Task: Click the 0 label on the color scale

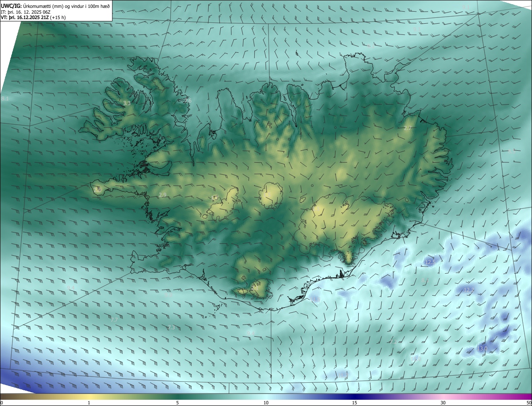Action: [x=2, y=403]
